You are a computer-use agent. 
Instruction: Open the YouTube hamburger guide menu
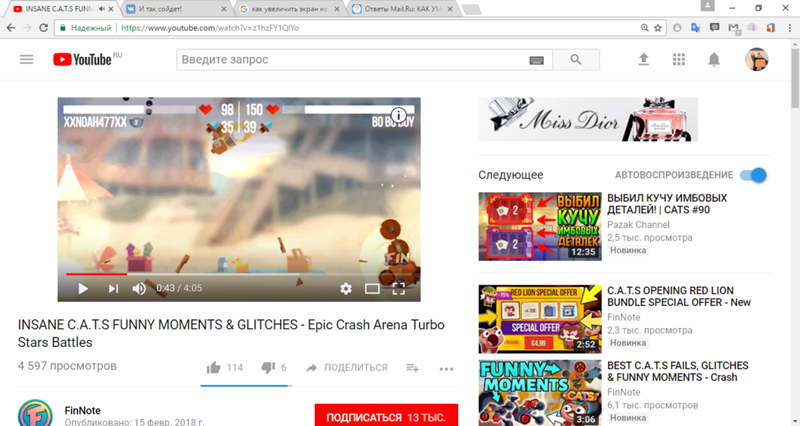pyautogui.click(x=27, y=60)
